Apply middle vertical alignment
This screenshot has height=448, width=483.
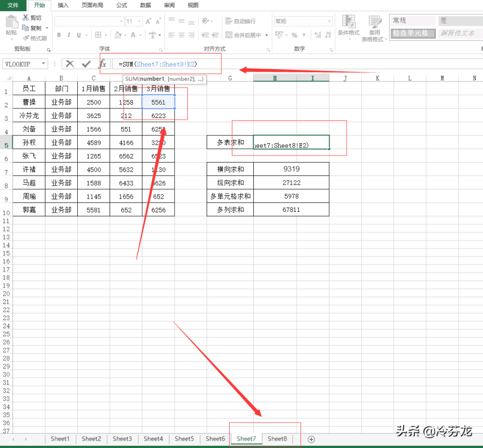pyautogui.click(x=181, y=21)
